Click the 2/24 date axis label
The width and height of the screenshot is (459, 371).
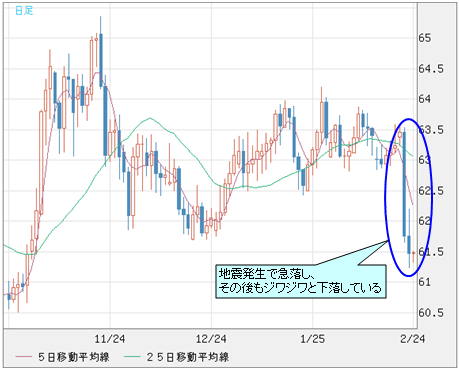413,339
